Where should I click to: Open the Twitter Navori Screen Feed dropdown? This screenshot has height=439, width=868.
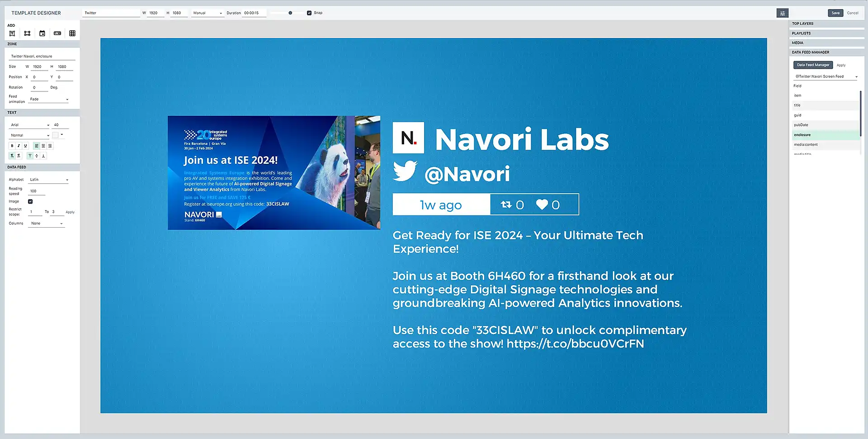(x=826, y=76)
